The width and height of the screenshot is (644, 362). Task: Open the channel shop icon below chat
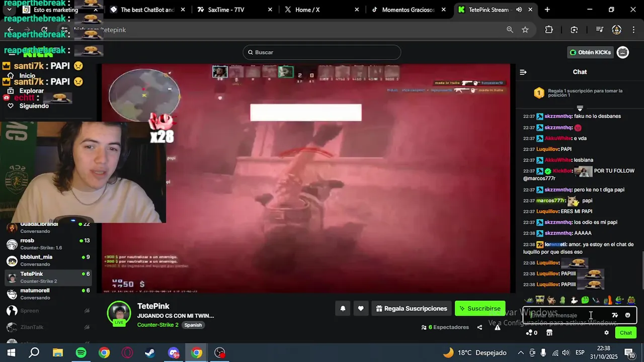coord(549,333)
